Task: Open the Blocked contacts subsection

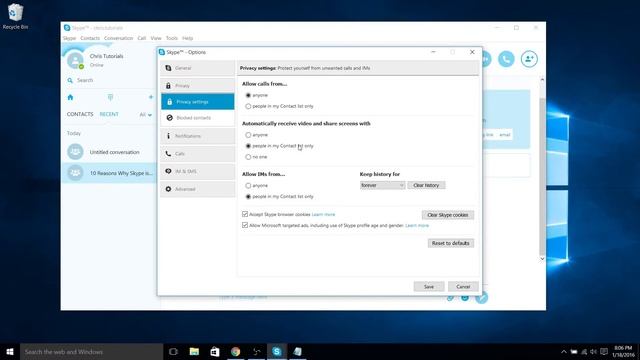Action: (198, 118)
